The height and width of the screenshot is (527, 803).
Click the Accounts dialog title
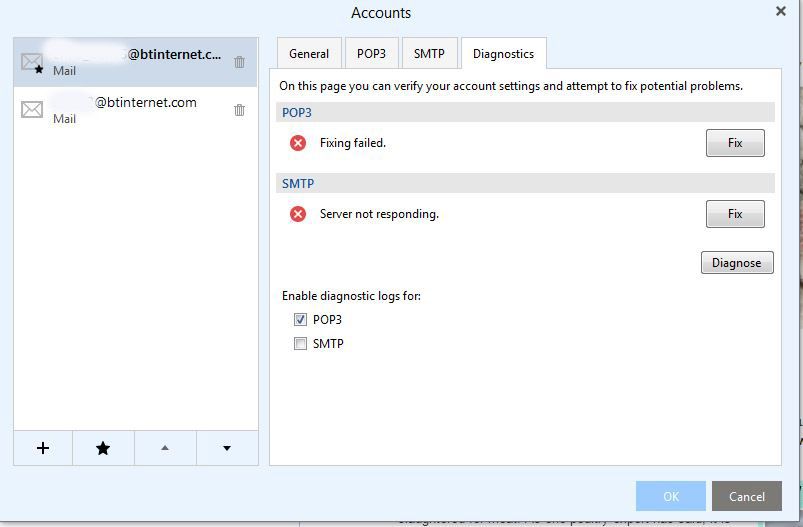pos(381,13)
